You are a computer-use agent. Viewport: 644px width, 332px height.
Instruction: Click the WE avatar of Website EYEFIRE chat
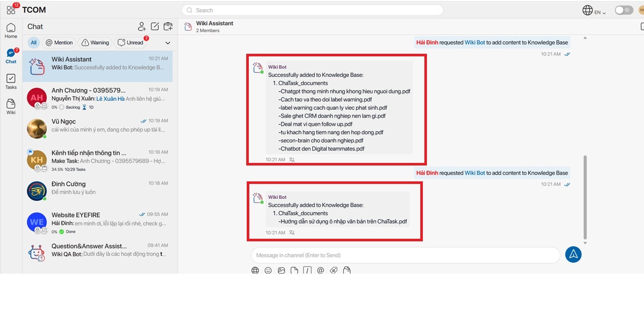[x=37, y=222]
